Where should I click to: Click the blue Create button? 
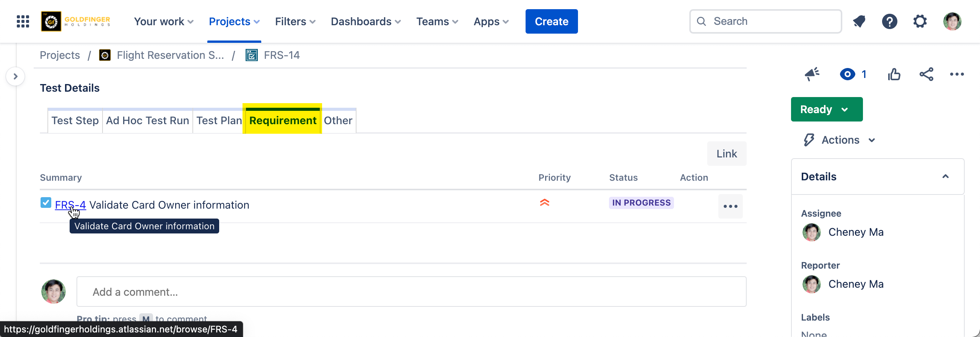tap(551, 21)
